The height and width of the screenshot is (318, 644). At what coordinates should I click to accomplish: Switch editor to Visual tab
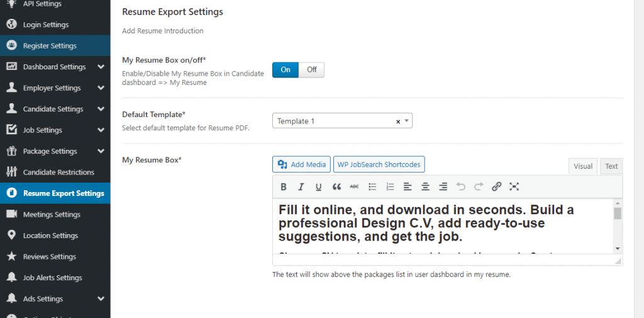point(583,166)
